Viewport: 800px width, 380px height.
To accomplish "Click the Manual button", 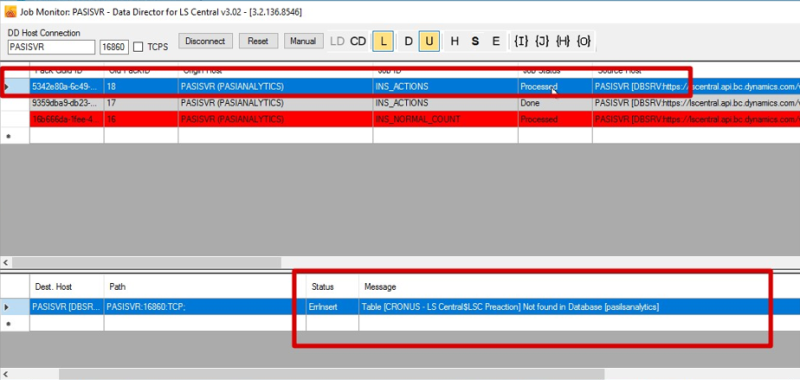I will tap(303, 41).
